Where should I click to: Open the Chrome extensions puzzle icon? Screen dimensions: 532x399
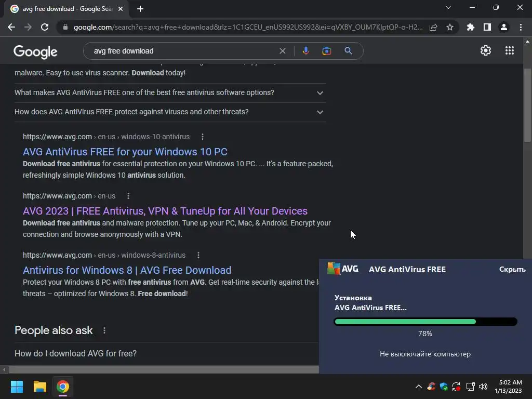(x=471, y=27)
